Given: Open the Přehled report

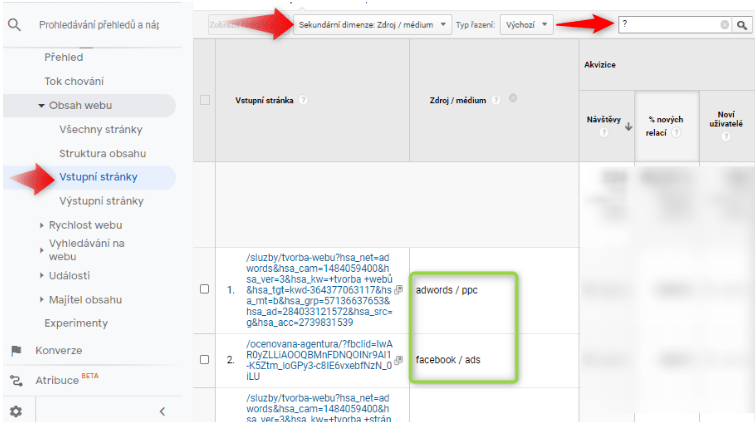Looking at the screenshot, I should (x=64, y=57).
